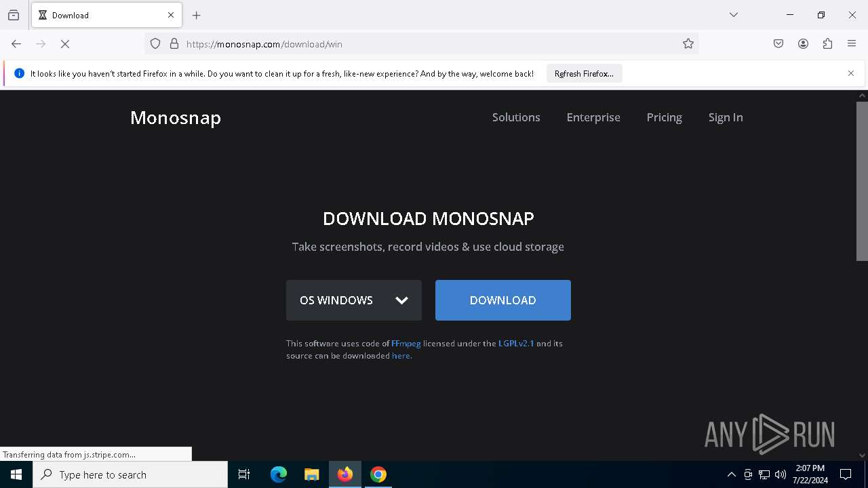Open extensions puzzle icon
The height and width of the screenshot is (488, 868).
coord(827,44)
